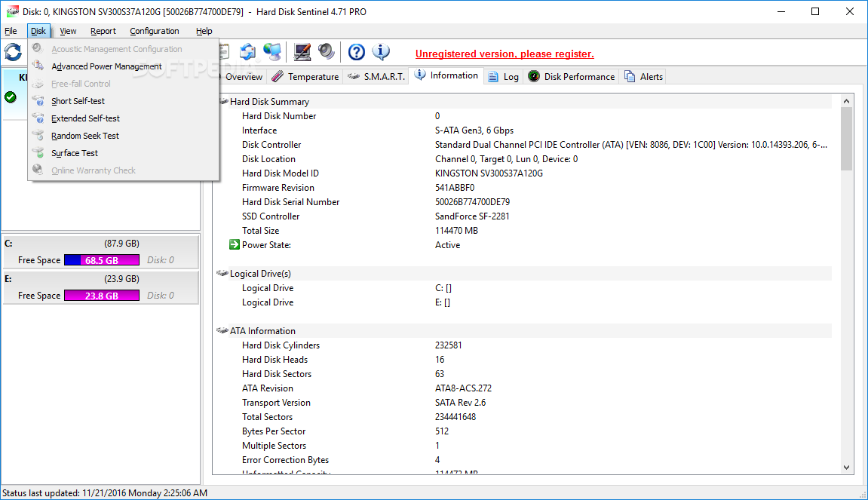
Task: Click the Logical Drive E: [] value
Action: coord(443,303)
